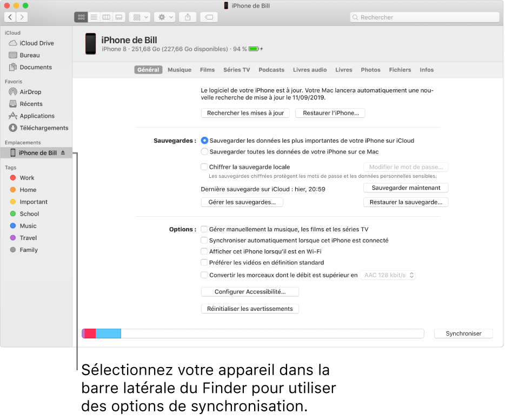This screenshot has height=420, width=505.
Task: Click the battery status icon
Action: [x=254, y=49]
